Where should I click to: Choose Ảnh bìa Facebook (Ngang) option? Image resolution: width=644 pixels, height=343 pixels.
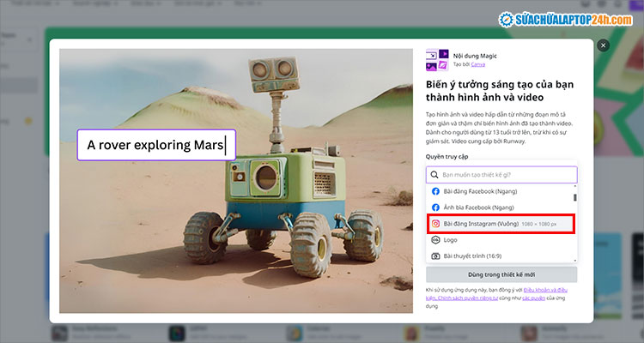tap(478, 208)
